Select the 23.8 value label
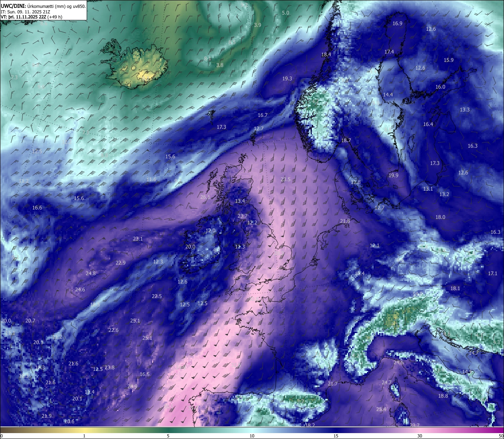 (109, 367)
